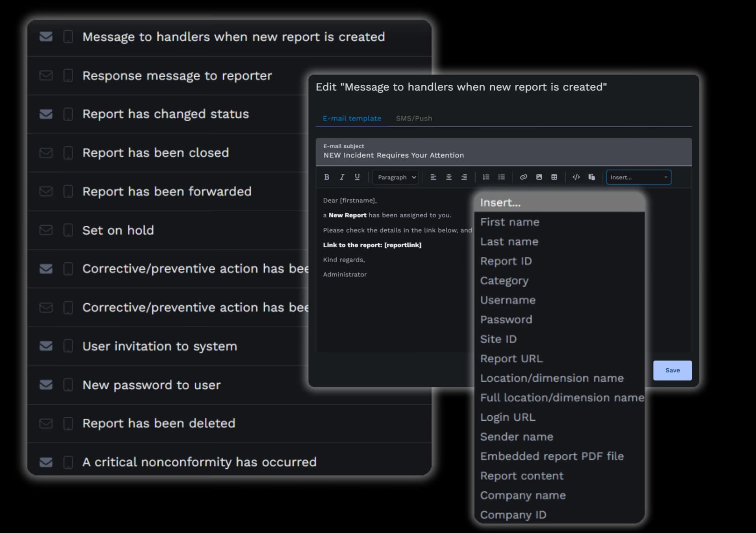The width and height of the screenshot is (756, 533).
Task: Open 'Set on hold' template
Action: (118, 230)
